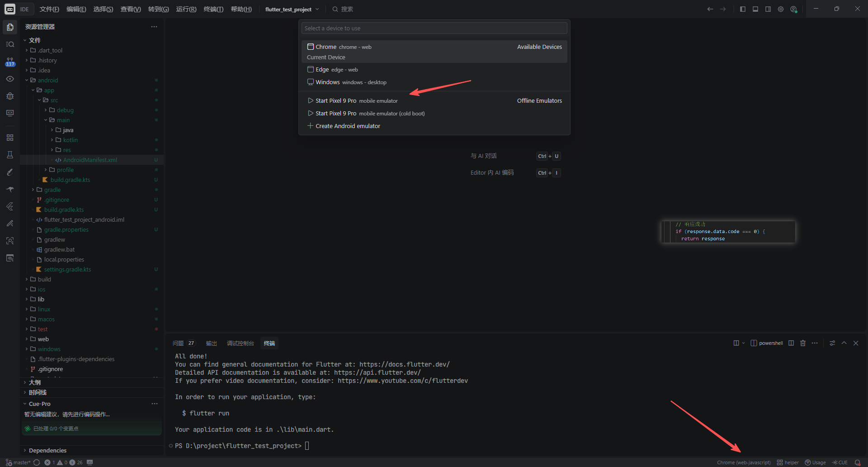Toggle the bottom panel layout icon

point(755,9)
